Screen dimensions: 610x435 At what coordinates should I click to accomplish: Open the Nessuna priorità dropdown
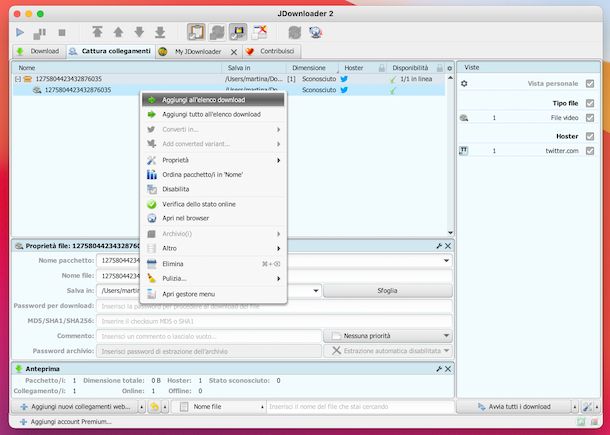(387, 336)
